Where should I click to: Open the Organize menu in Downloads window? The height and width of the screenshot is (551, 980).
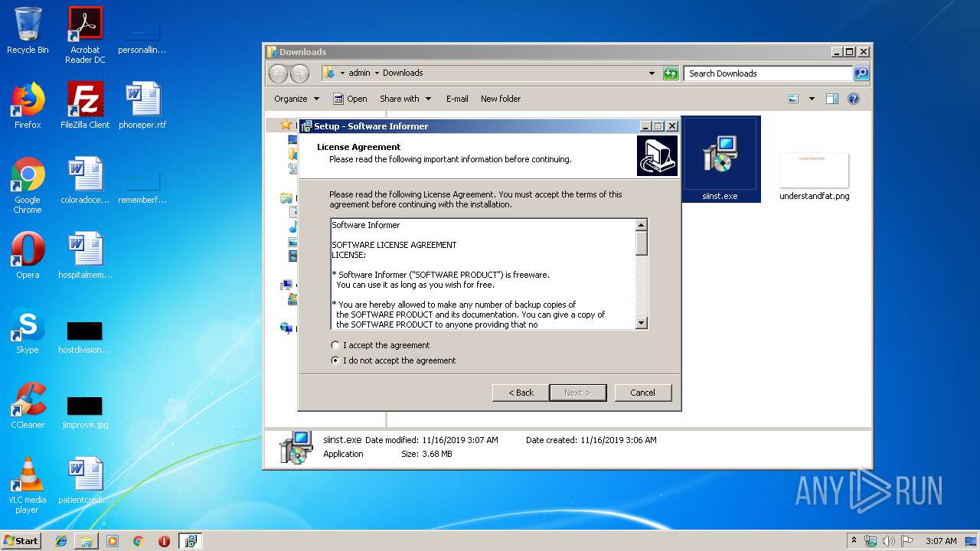(x=296, y=99)
